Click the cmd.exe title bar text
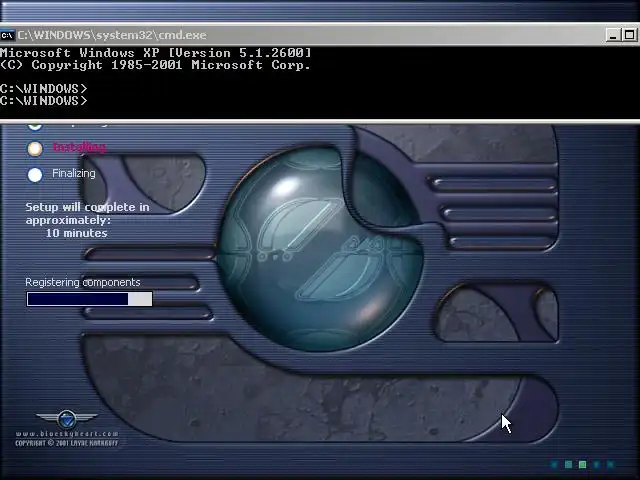 click(112, 35)
